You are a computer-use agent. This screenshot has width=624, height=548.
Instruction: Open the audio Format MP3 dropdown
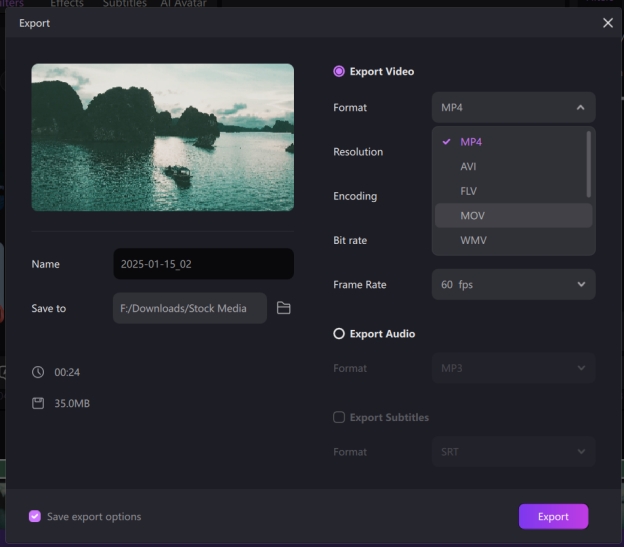pyautogui.click(x=513, y=368)
